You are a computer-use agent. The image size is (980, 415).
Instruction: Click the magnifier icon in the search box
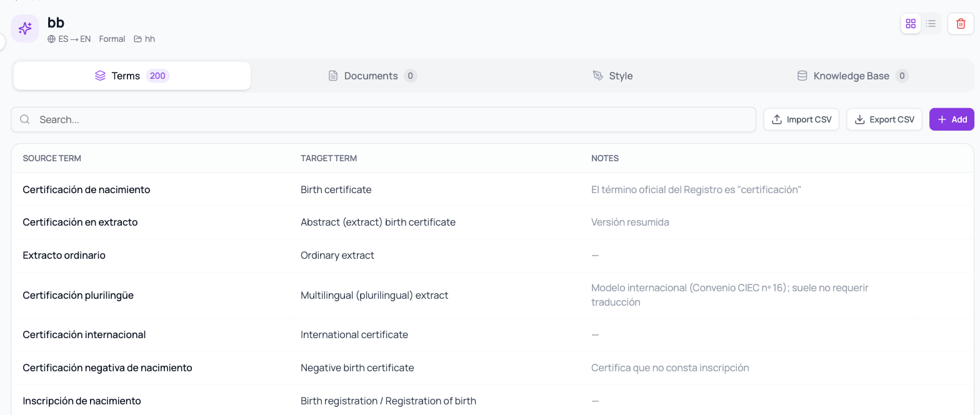tap(25, 119)
